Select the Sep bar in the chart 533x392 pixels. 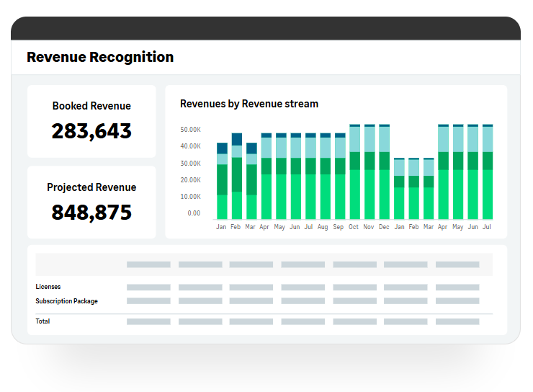(x=340, y=176)
